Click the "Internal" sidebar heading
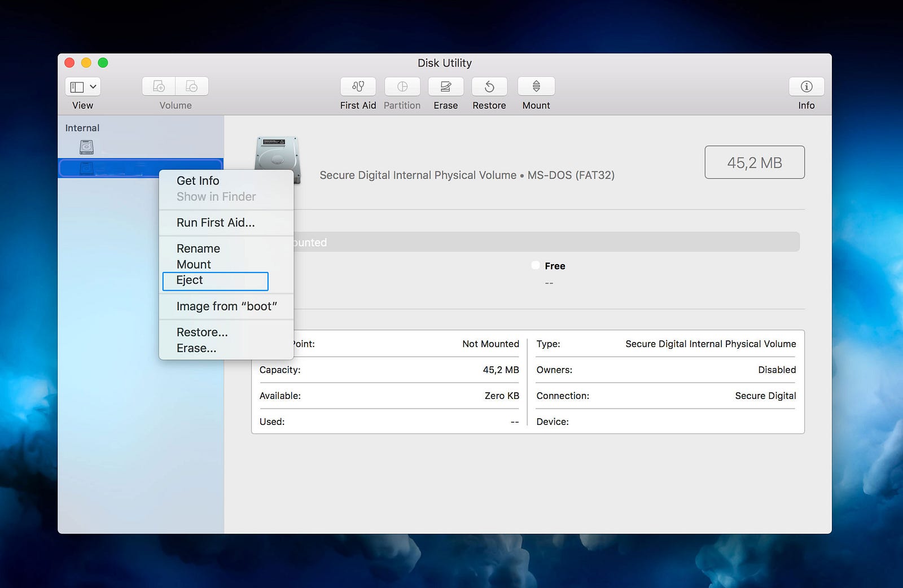Image resolution: width=903 pixels, height=588 pixels. pos(82,128)
